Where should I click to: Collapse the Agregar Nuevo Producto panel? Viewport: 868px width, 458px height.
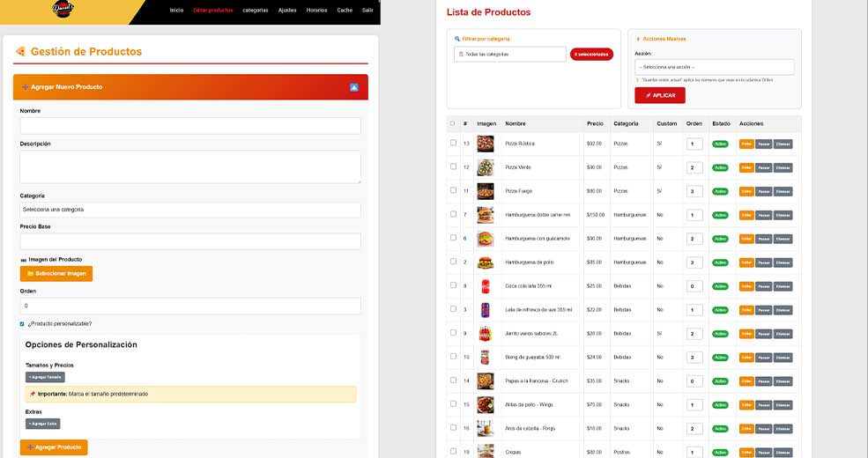pos(353,87)
